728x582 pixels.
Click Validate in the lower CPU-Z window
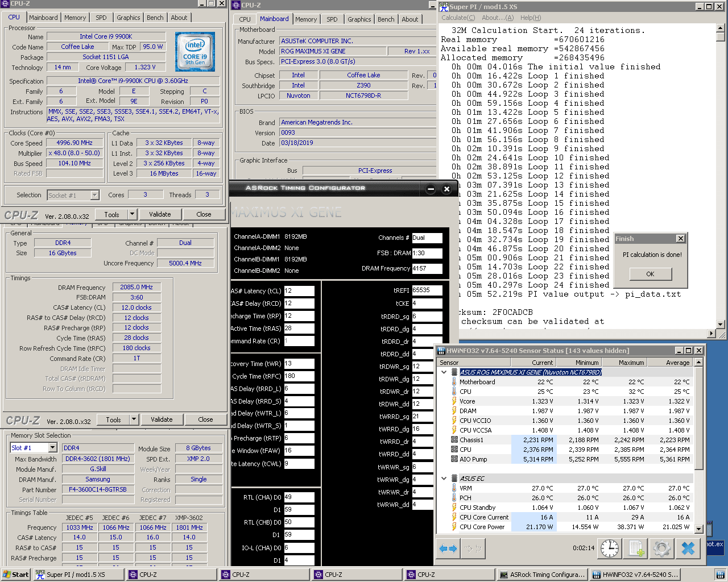[x=162, y=419]
